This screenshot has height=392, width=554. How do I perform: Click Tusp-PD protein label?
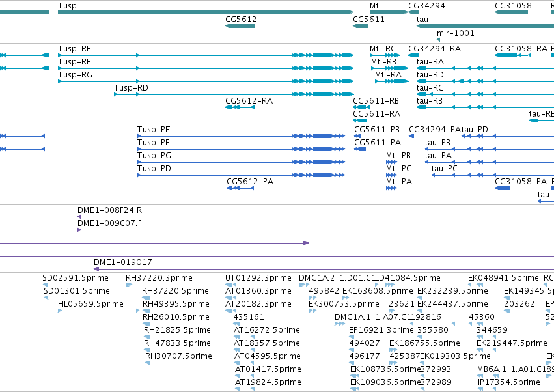[154, 169]
